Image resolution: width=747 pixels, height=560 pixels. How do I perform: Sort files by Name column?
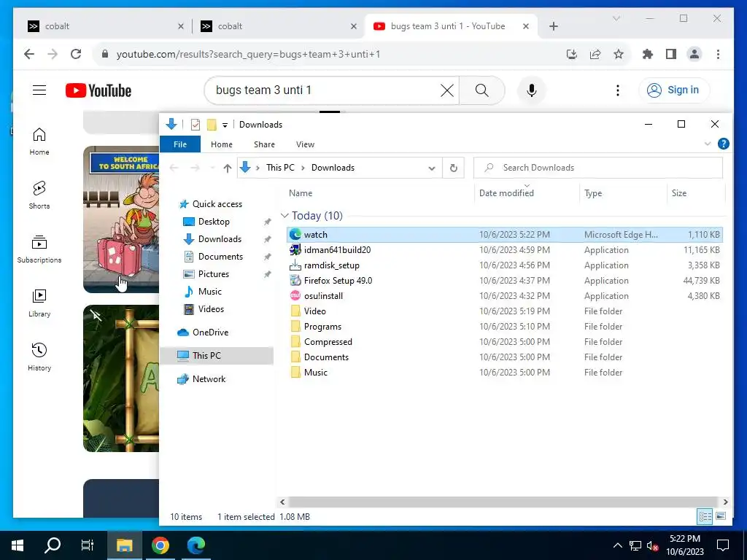point(301,192)
